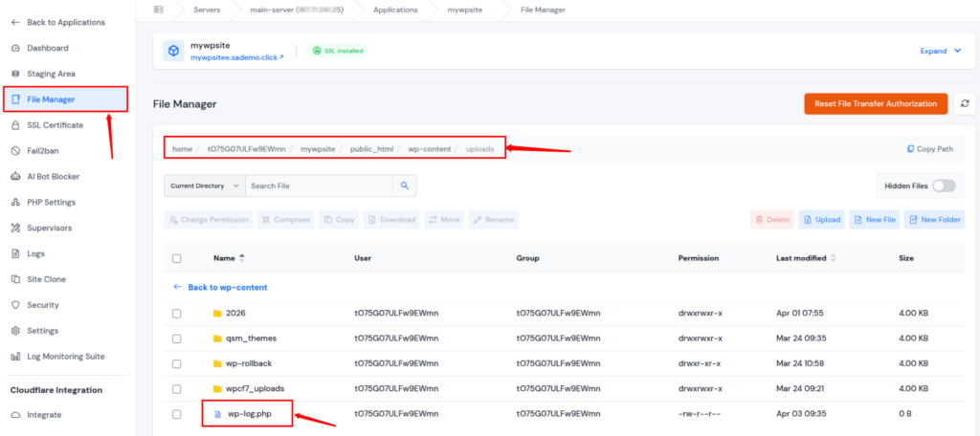
Task: Click the Compress toolbar button
Action: pyautogui.click(x=286, y=220)
